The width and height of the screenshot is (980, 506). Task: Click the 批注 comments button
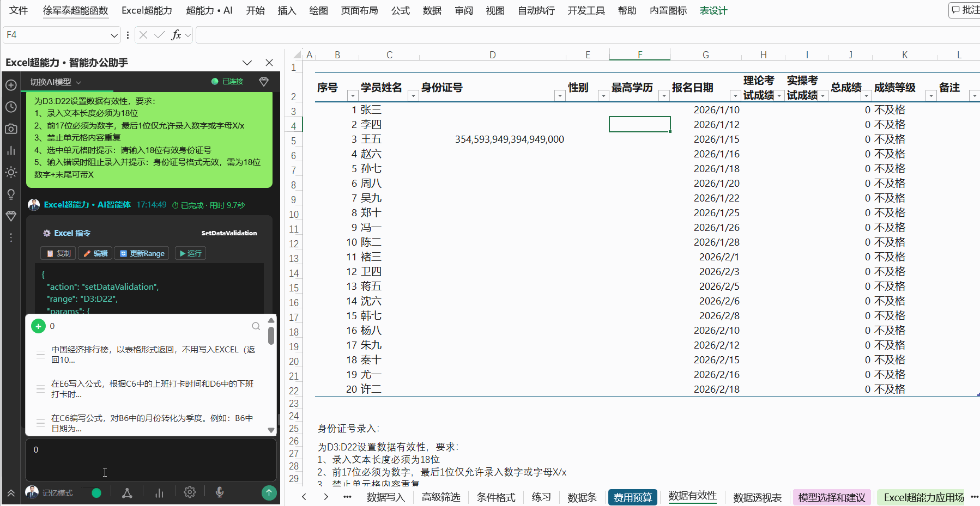(x=965, y=10)
